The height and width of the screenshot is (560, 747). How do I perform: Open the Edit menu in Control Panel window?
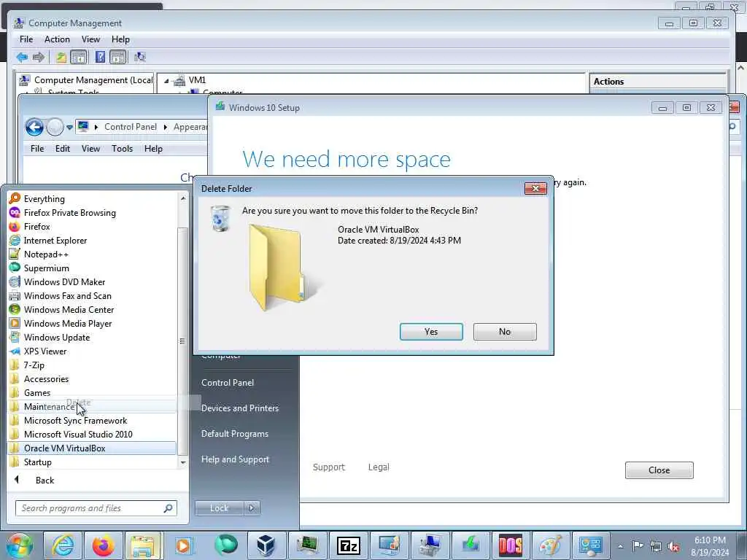63,149
